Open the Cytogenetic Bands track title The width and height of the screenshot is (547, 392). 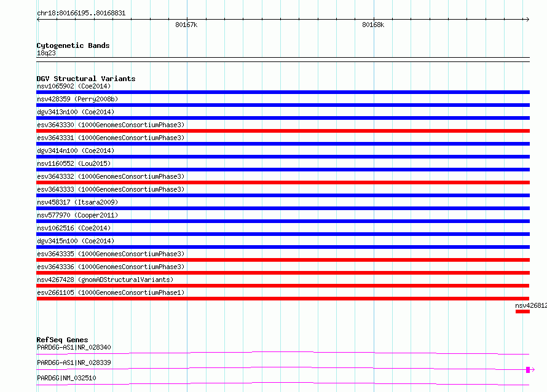[x=73, y=45]
